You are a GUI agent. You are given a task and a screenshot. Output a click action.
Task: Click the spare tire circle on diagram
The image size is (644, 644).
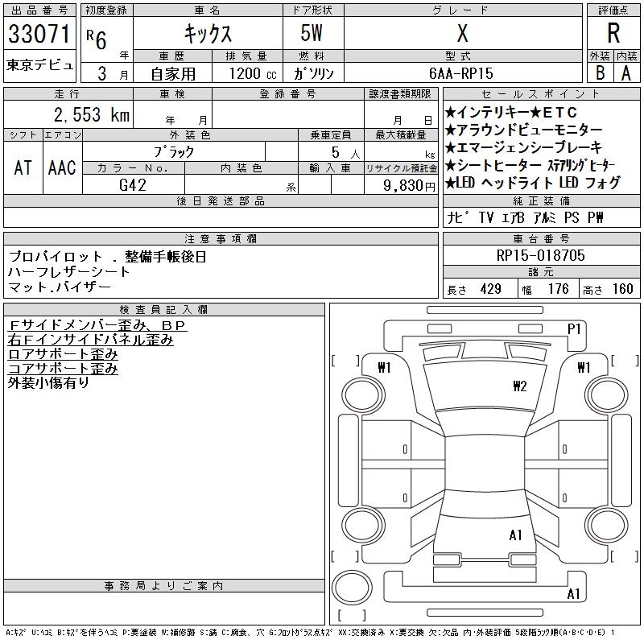[352, 588]
